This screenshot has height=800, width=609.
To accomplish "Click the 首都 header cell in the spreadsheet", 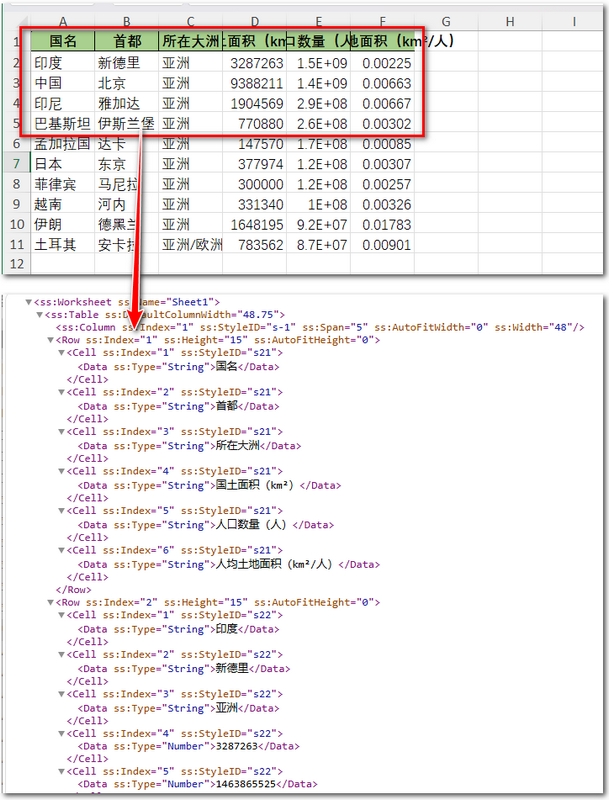I will tap(126, 41).
